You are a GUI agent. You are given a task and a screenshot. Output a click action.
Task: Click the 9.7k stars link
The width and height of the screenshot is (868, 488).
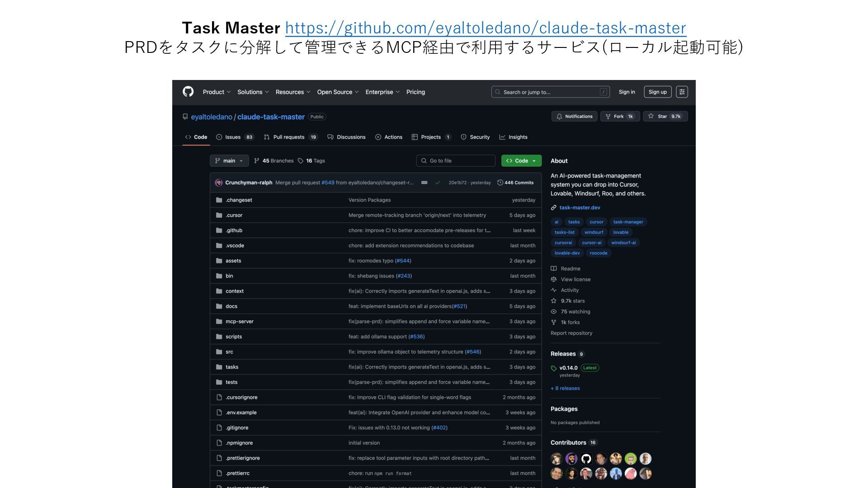coord(568,301)
